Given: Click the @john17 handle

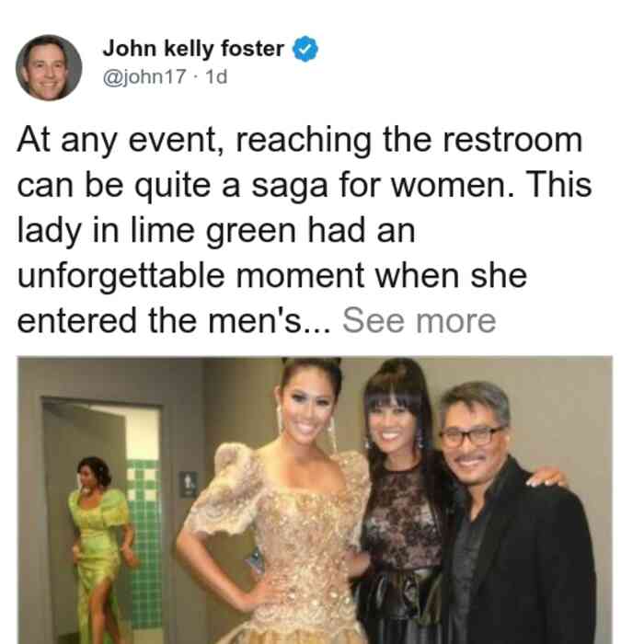Looking at the screenshot, I should click(x=144, y=76).
